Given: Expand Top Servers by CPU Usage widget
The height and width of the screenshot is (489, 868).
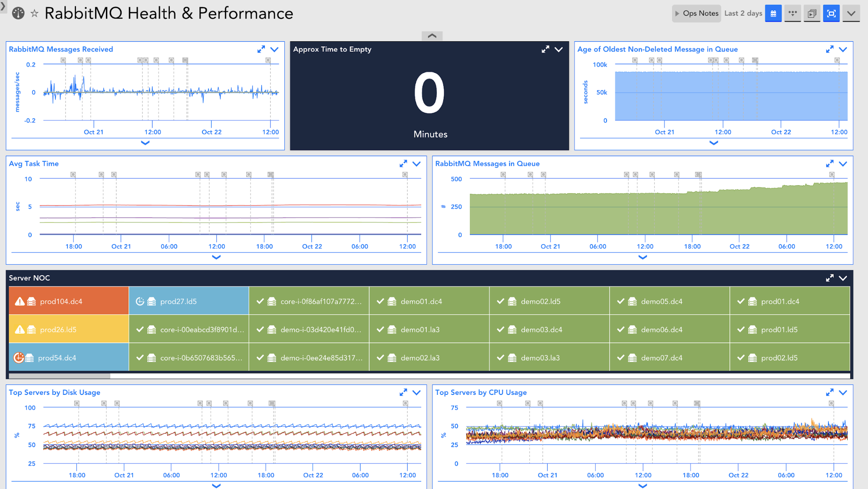Looking at the screenshot, I should [830, 392].
